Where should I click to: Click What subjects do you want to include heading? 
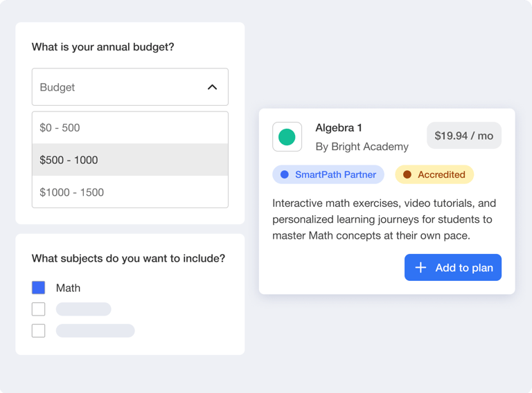coord(128,259)
